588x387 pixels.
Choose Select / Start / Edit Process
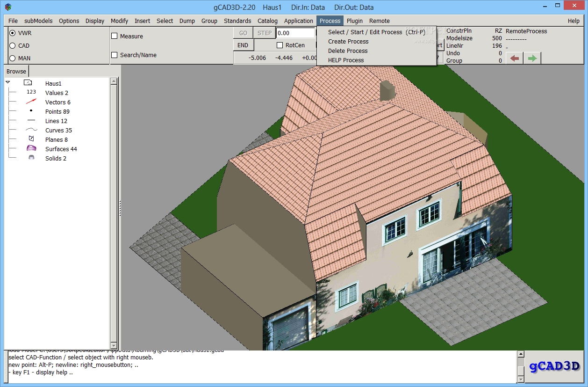(x=377, y=32)
